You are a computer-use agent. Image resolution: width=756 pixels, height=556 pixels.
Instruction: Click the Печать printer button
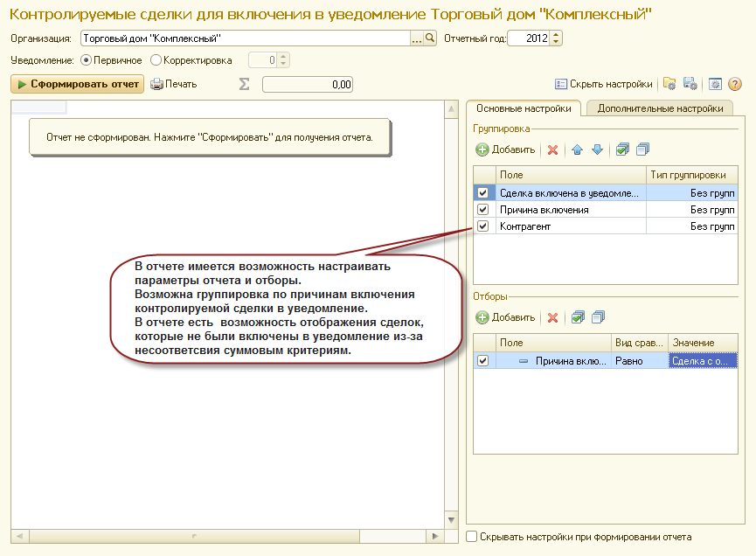tap(174, 84)
